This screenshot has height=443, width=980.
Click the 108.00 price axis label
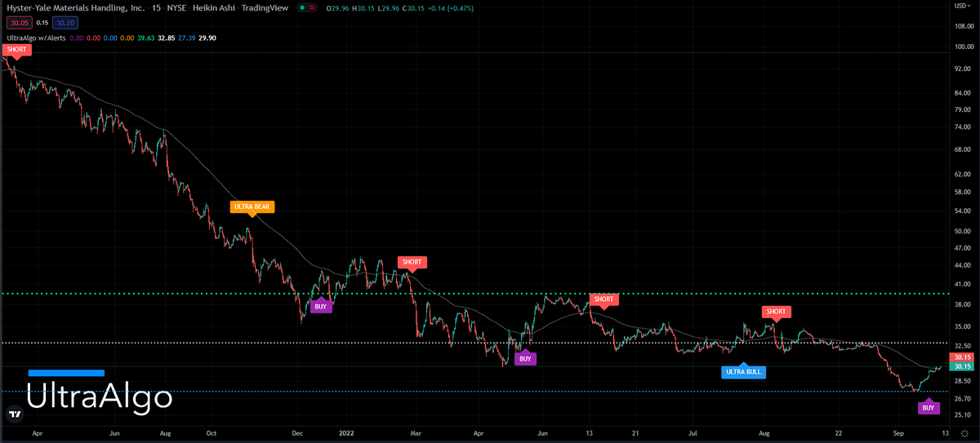[962, 26]
